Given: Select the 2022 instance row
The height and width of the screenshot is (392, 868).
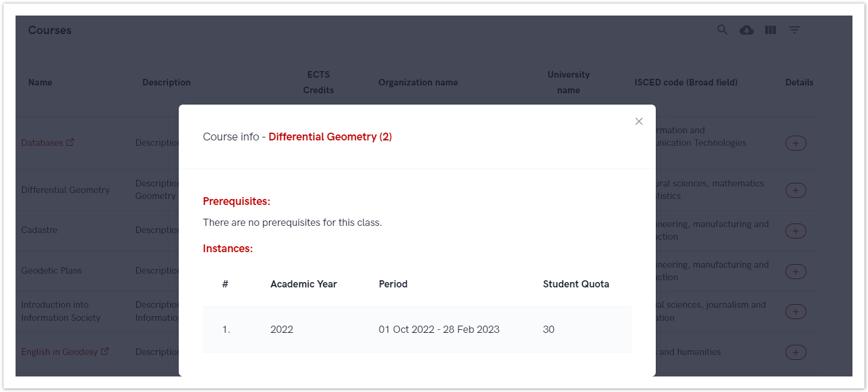Looking at the screenshot, I should coord(417,329).
